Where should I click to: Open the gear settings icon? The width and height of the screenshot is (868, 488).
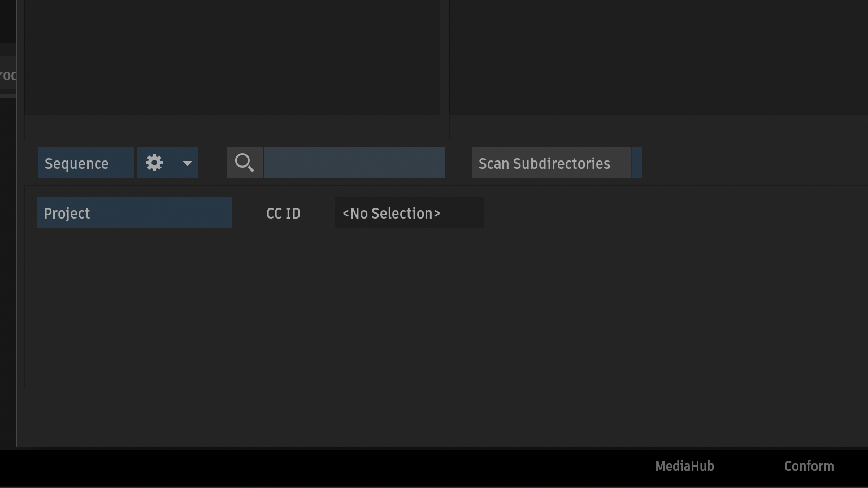point(154,163)
